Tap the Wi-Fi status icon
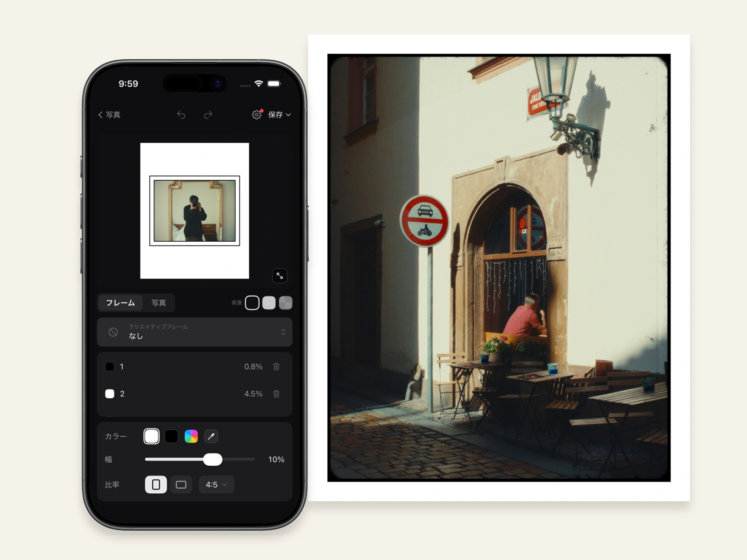Viewport: 747px width, 560px height. 259,84
